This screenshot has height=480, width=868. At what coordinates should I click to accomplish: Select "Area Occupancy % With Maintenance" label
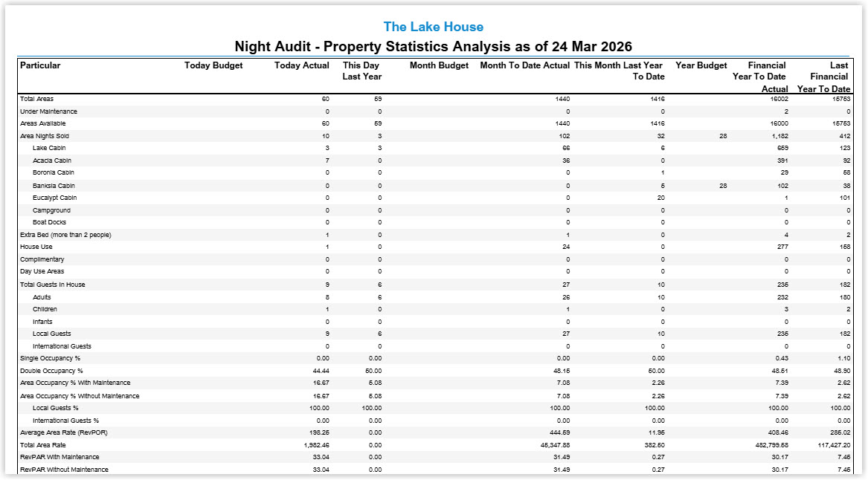[75, 383]
